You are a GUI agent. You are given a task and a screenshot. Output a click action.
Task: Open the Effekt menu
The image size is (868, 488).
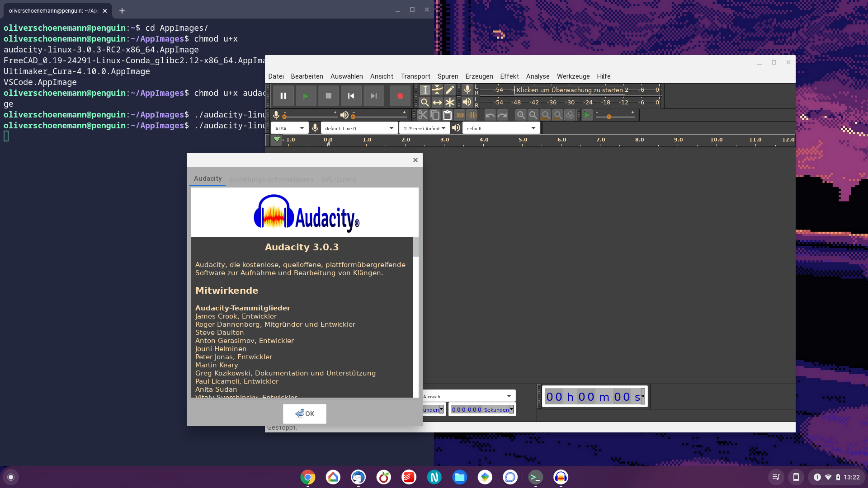509,76
